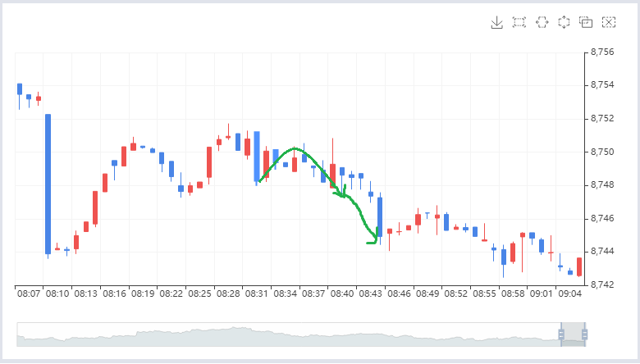This screenshot has height=364, width=640.
Task: Click the 09:01 time label
Action: coord(542,293)
